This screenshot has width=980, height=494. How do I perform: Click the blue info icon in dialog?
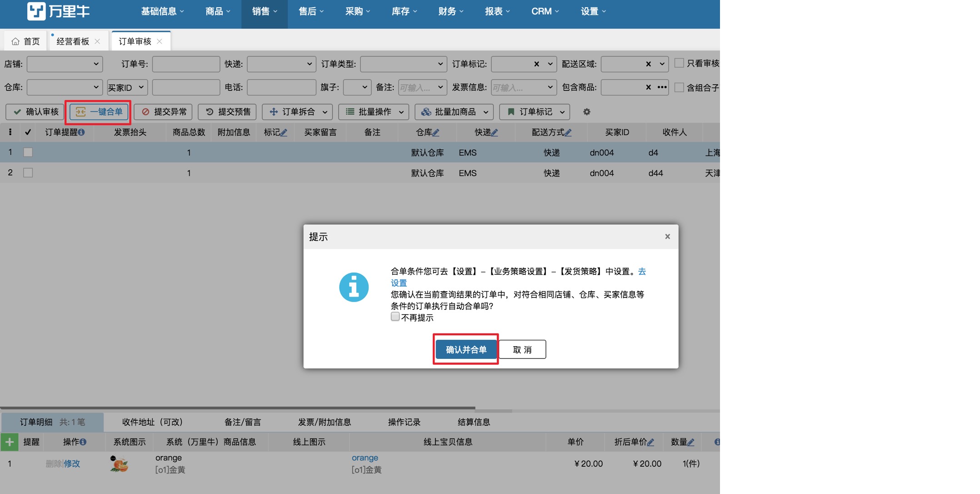(x=354, y=287)
